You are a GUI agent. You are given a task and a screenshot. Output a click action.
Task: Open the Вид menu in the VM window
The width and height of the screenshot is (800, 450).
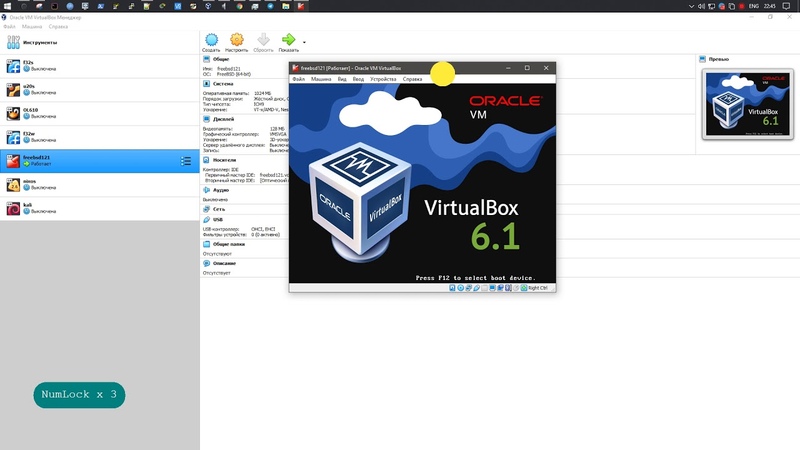coord(342,79)
